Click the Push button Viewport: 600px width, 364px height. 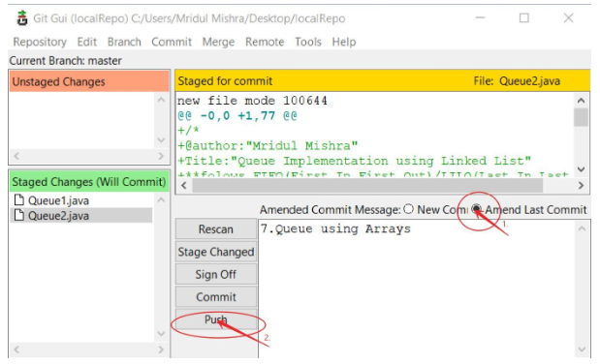pyautogui.click(x=216, y=319)
